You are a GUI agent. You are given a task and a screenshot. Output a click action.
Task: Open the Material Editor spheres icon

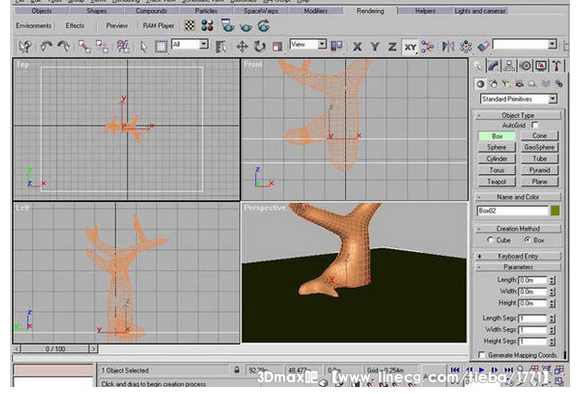pyautogui.click(x=207, y=25)
